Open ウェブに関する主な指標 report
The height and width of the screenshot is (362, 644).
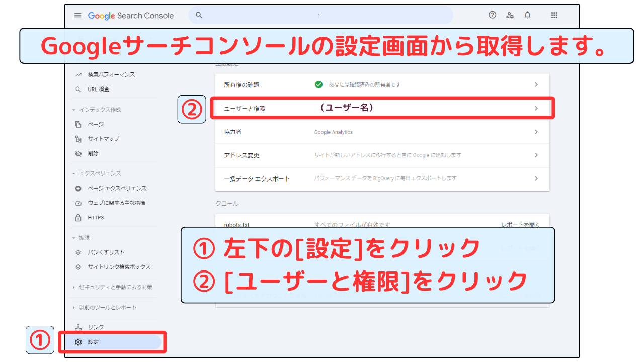click(x=116, y=203)
